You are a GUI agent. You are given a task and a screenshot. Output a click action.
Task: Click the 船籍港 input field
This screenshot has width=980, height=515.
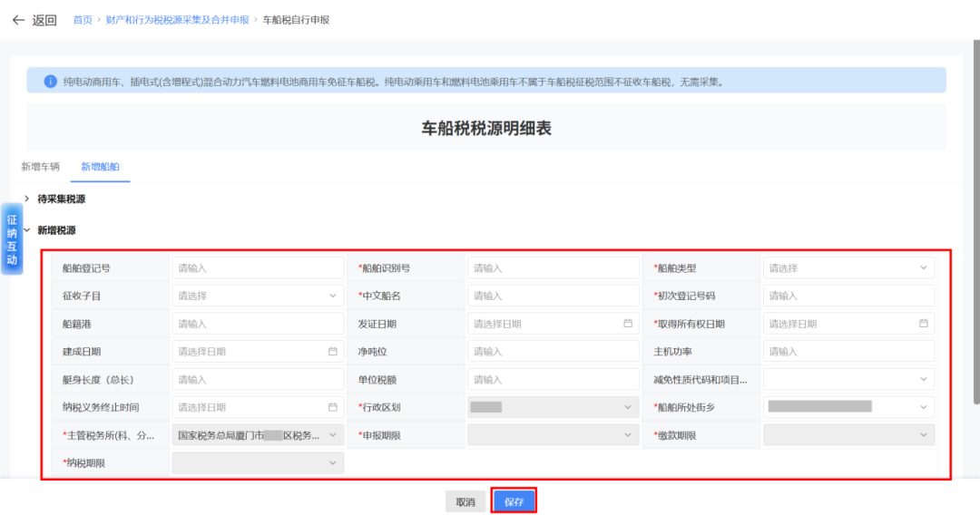258,324
